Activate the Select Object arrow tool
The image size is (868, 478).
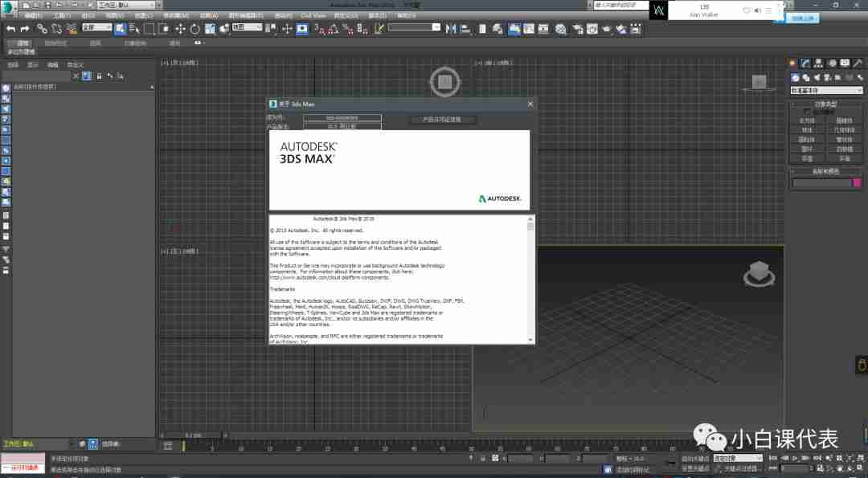(119, 31)
